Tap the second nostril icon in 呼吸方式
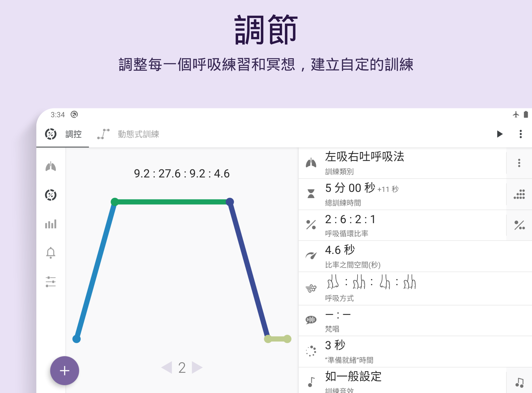 [359, 282]
